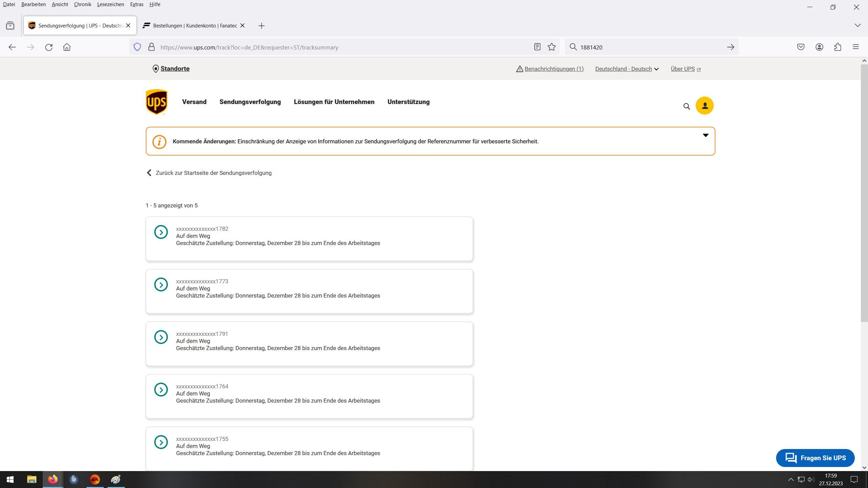The image size is (868, 488).
Task: Open the Windows notification center
Action: click(x=854, y=480)
